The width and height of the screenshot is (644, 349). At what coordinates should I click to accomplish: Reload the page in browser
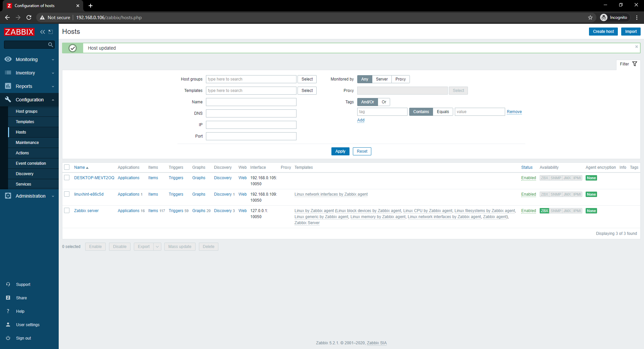click(29, 17)
